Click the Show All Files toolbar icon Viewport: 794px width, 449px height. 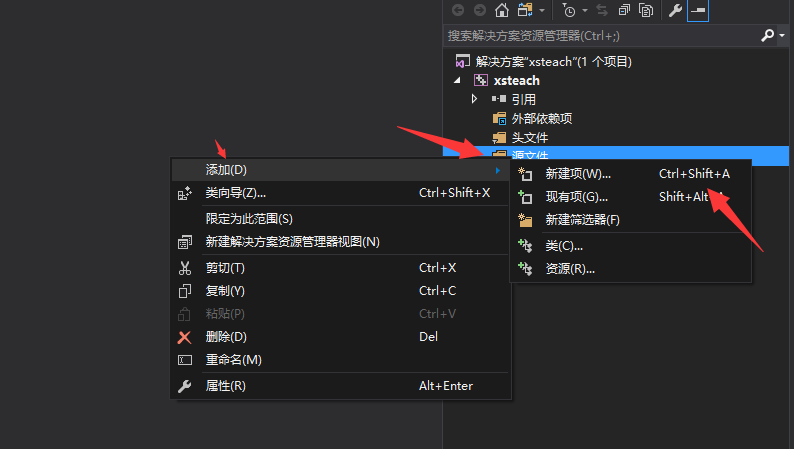click(646, 10)
